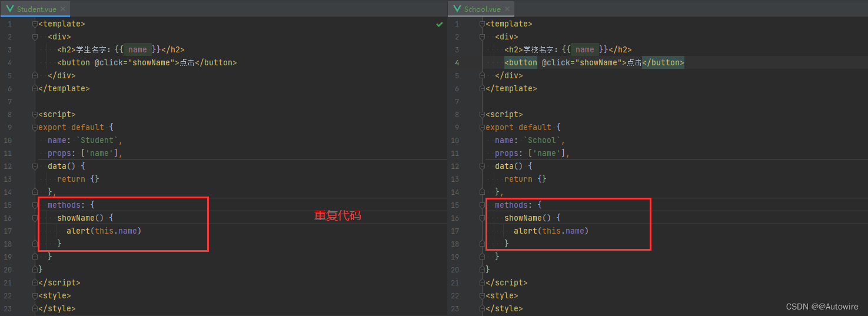Place cursor on 学校名字 heading text
Viewport: 868px width, 316px height.
click(x=541, y=50)
